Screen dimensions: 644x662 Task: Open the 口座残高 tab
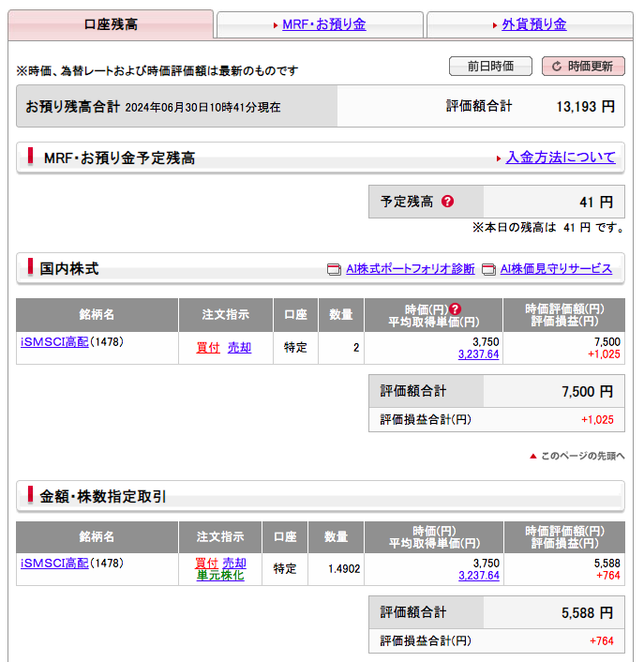coord(111,24)
